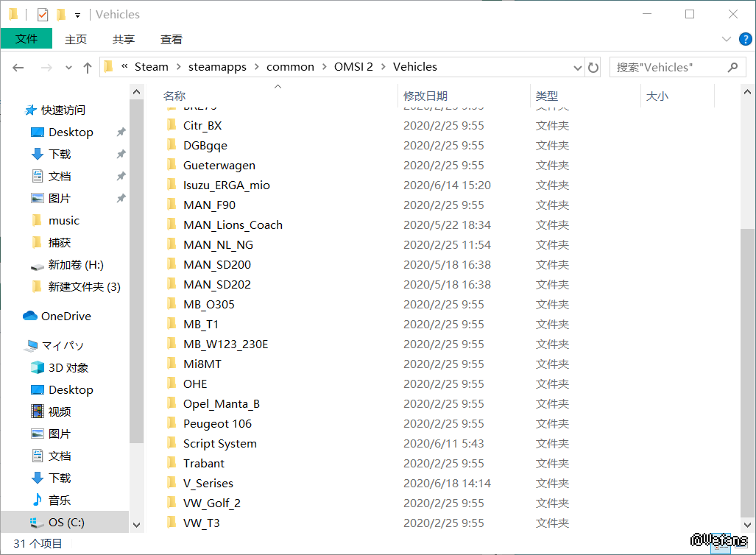Select OneDrive in the navigation pane
Screen dimensions: 756x555
(x=66, y=317)
